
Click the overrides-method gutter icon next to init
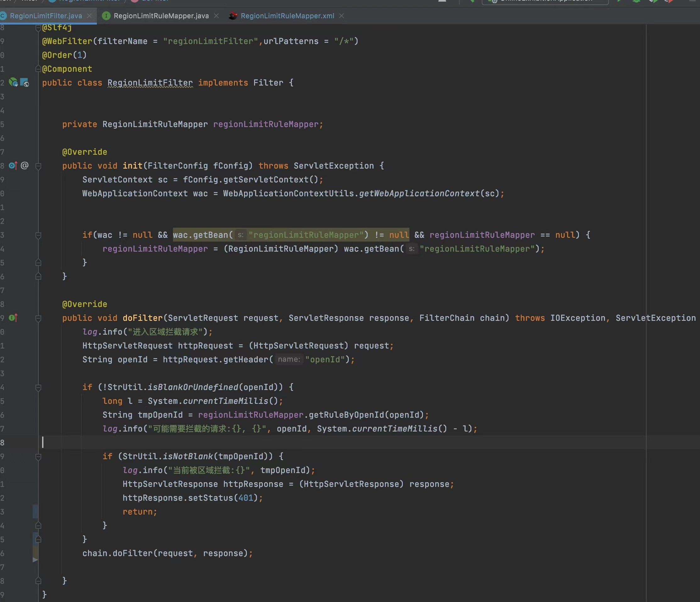pyautogui.click(x=13, y=165)
